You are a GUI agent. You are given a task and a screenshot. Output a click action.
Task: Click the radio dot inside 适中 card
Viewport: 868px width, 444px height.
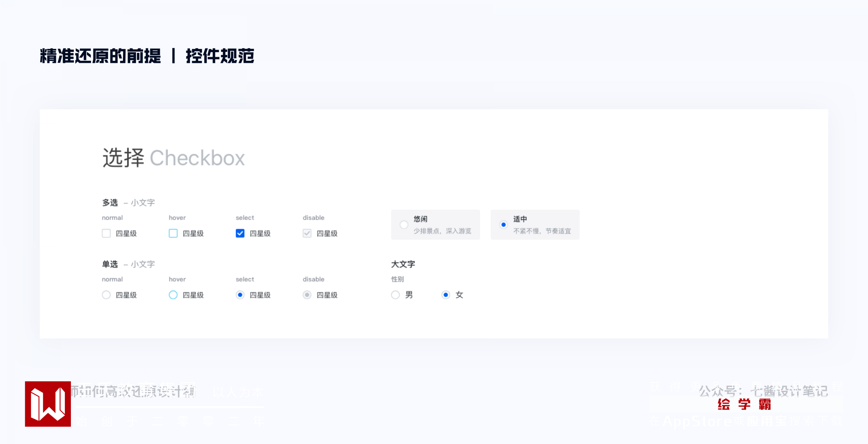pyautogui.click(x=503, y=225)
